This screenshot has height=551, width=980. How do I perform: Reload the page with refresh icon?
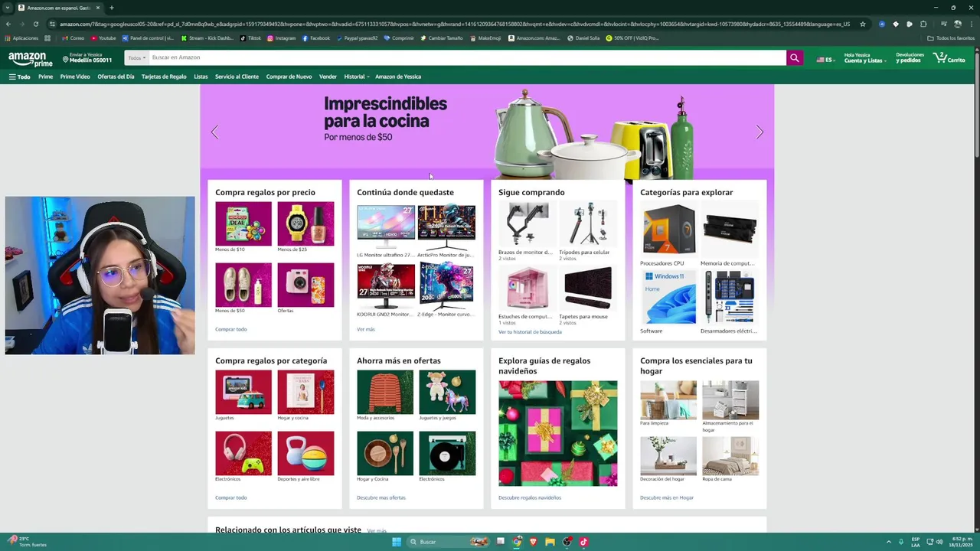coord(35,24)
